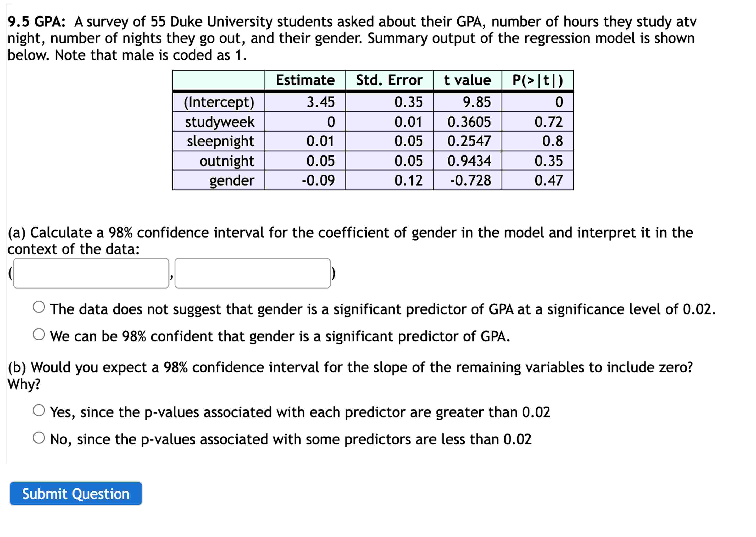Click the studyweek row label
Viewport: 756px width, 537px height.
[220, 122]
